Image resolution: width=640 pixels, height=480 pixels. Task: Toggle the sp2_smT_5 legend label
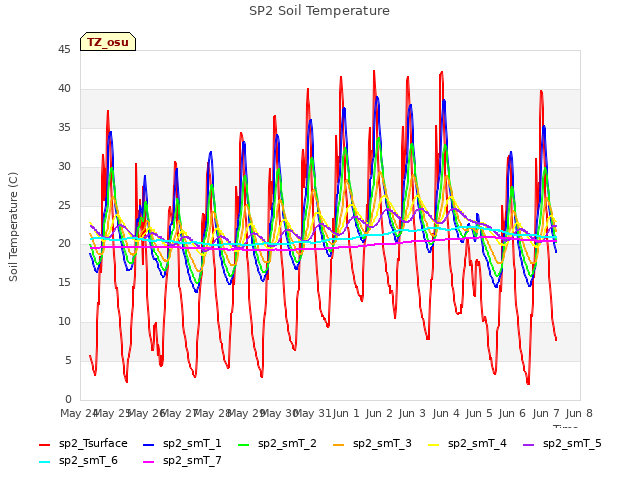coord(572,444)
